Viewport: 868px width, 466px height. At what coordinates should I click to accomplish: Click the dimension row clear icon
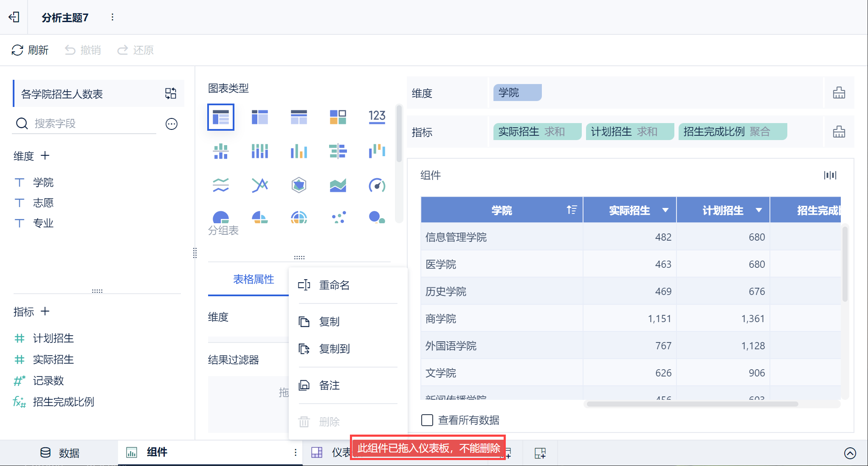[839, 93]
